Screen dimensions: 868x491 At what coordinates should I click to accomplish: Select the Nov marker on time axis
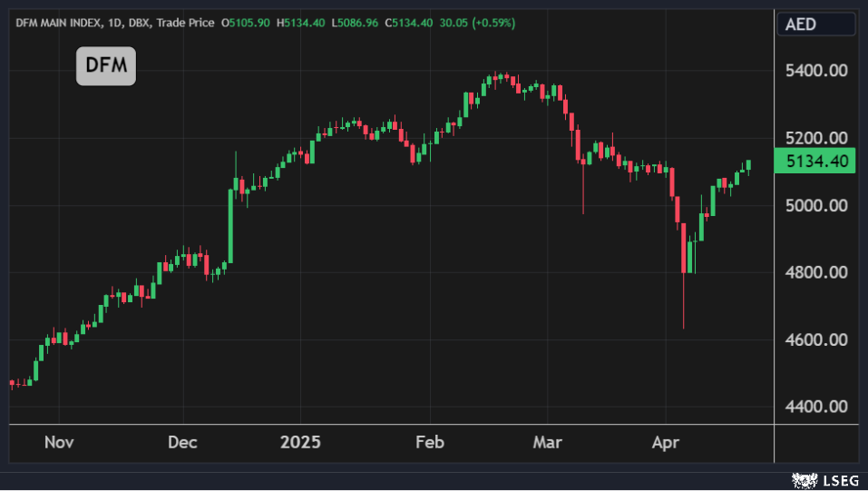click(58, 443)
